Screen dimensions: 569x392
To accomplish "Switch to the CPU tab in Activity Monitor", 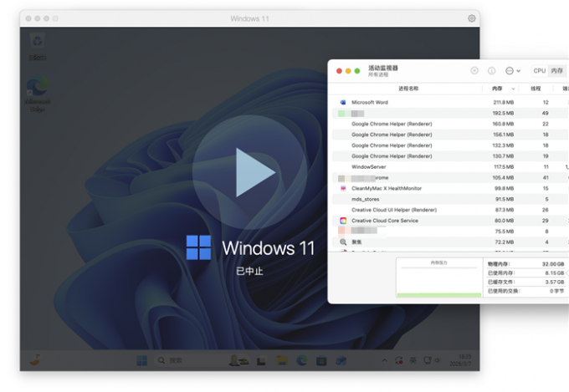I will coord(539,71).
